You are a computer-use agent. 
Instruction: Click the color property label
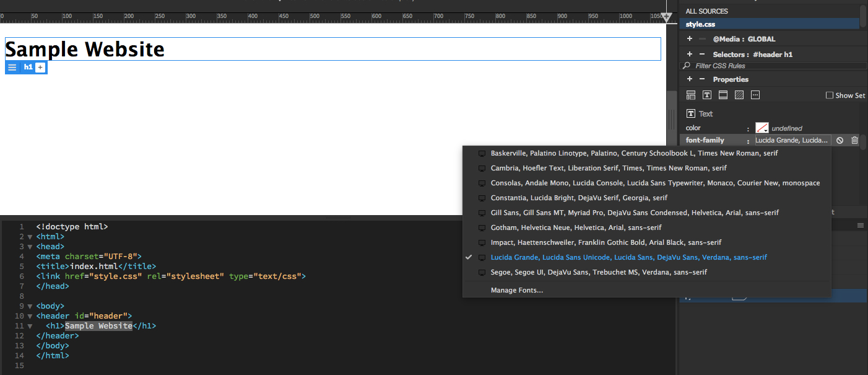click(x=693, y=128)
